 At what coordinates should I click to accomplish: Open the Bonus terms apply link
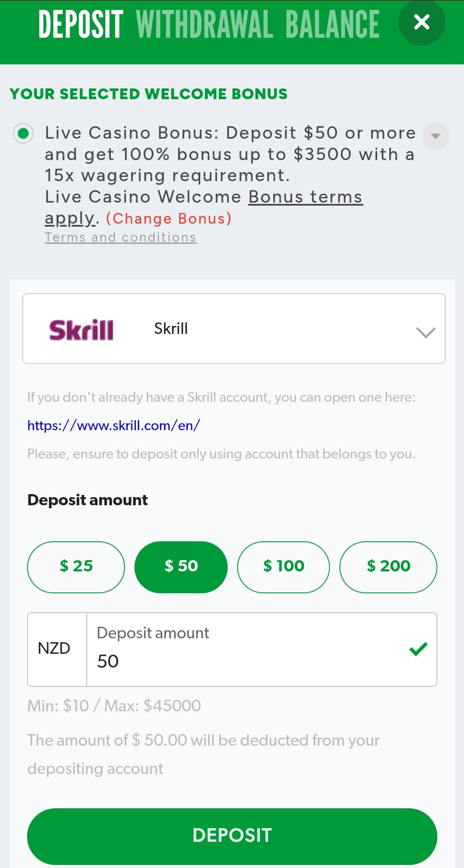[x=305, y=197]
